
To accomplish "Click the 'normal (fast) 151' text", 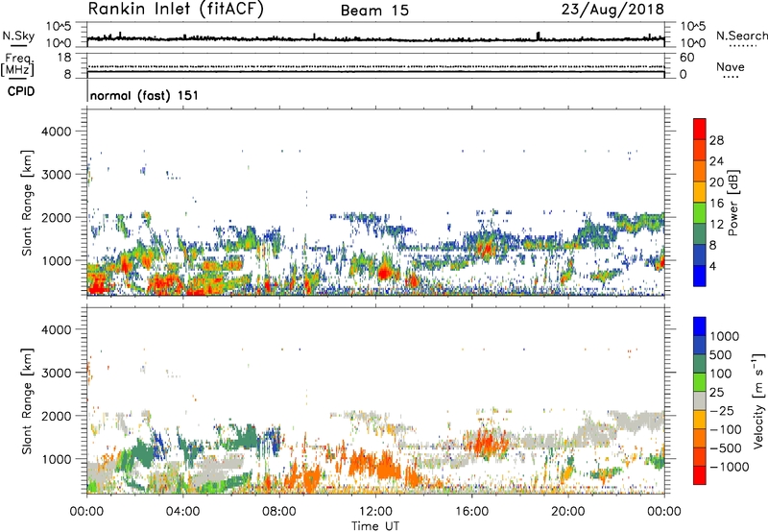I will coord(145,95).
